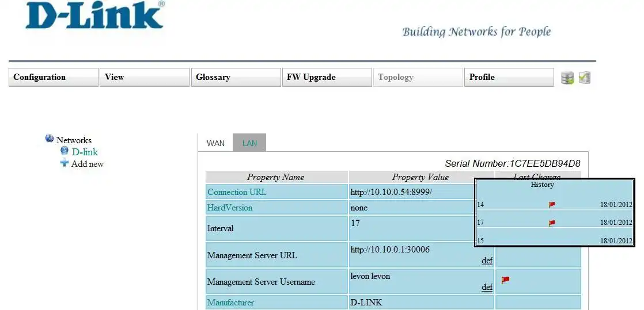This screenshot has width=644, height=310.
Task: Click the red flag in History row 14
Action: pyautogui.click(x=552, y=204)
